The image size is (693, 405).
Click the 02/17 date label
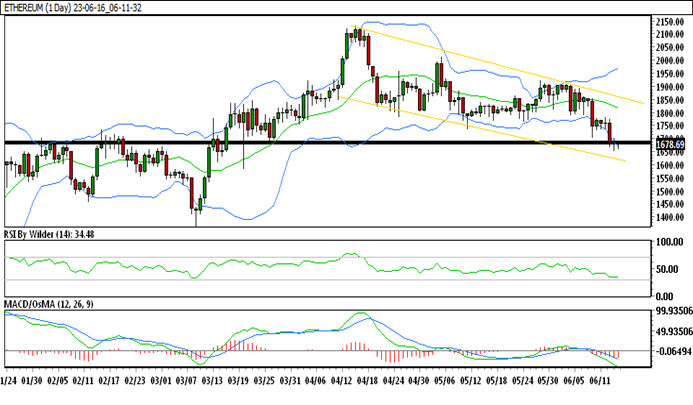pyautogui.click(x=109, y=381)
